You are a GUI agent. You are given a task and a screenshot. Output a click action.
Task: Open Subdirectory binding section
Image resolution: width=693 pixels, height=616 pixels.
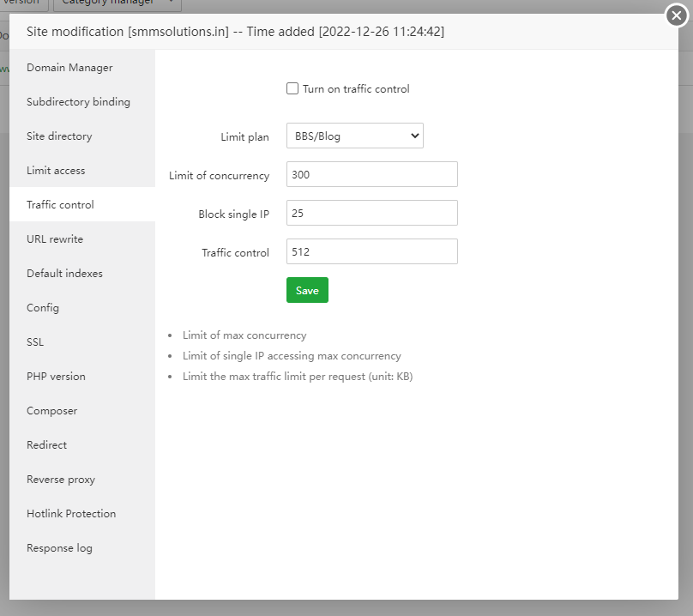(82, 102)
